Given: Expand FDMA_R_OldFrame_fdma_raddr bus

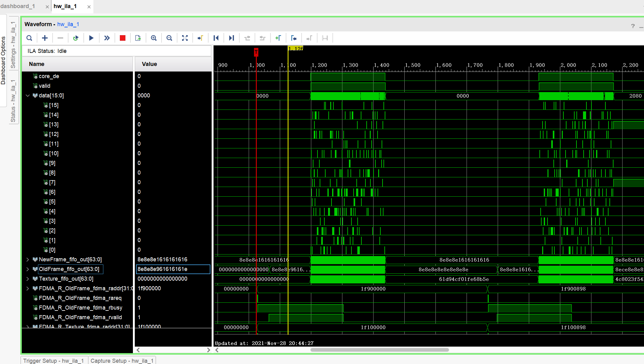Looking at the screenshot, I should 28,288.
